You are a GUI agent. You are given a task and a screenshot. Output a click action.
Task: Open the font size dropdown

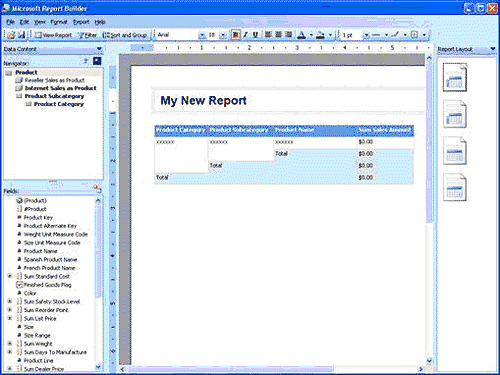[223, 35]
